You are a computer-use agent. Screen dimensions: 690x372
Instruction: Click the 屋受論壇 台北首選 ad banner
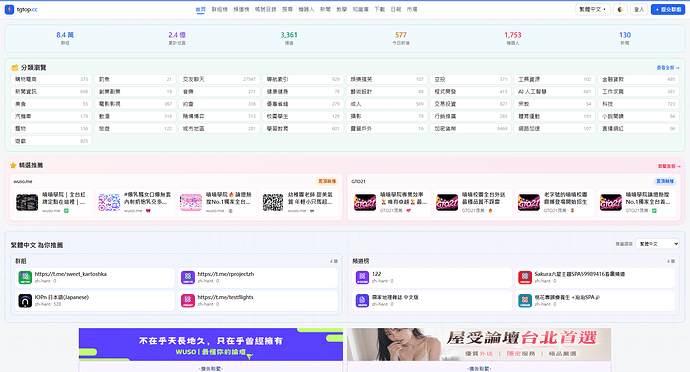click(x=479, y=344)
